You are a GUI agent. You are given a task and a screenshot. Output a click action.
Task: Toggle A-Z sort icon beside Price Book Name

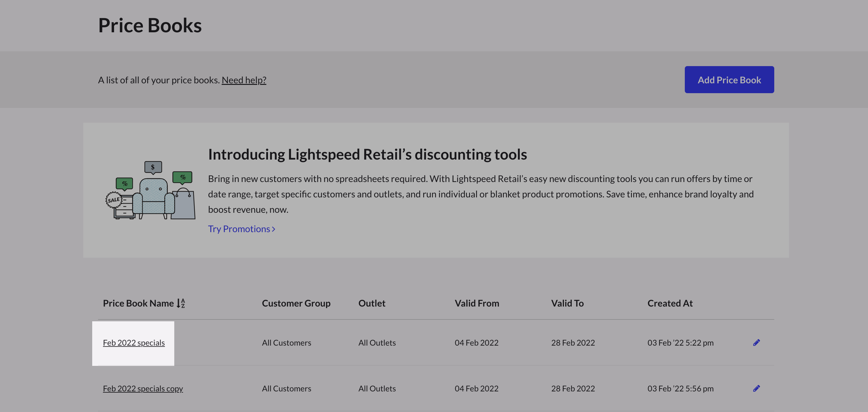point(181,303)
